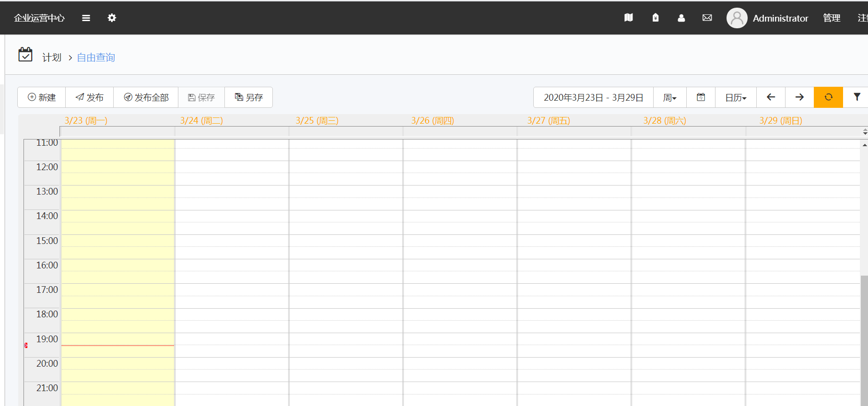Open settings gear in top bar
This screenshot has height=406, width=868.
click(x=112, y=18)
